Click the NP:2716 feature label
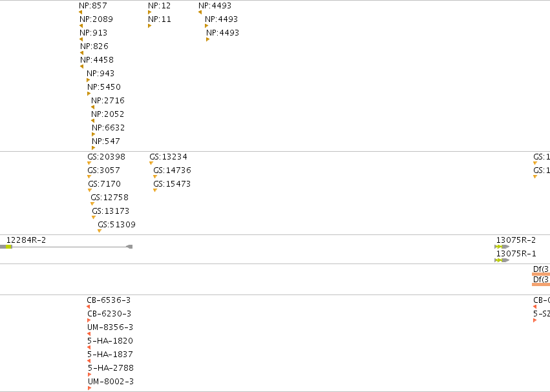This screenshot has height=392, width=550. tap(108, 101)
